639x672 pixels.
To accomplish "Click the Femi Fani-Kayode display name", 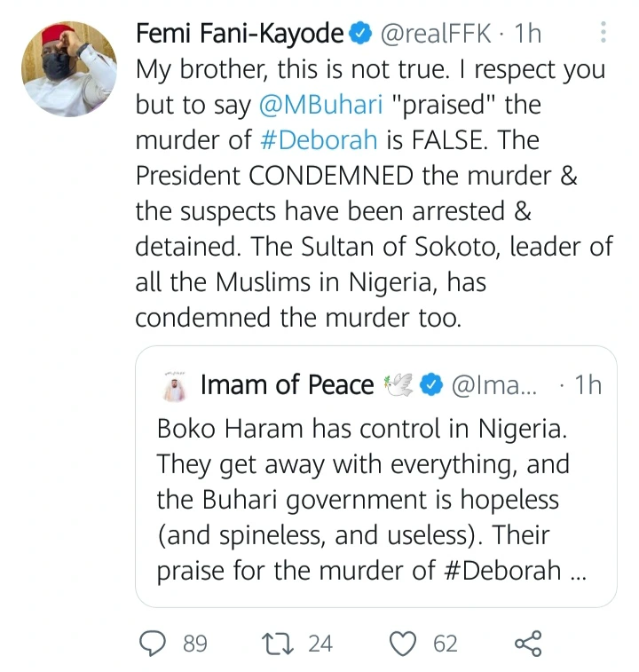I will coord(239,35).
